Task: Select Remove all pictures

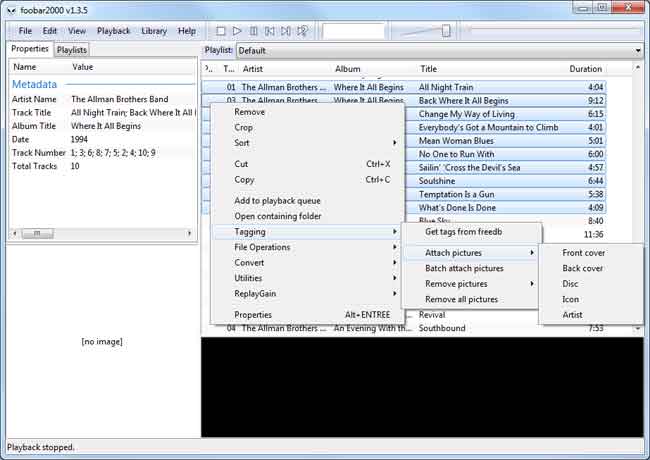Action: pos(471,300)
